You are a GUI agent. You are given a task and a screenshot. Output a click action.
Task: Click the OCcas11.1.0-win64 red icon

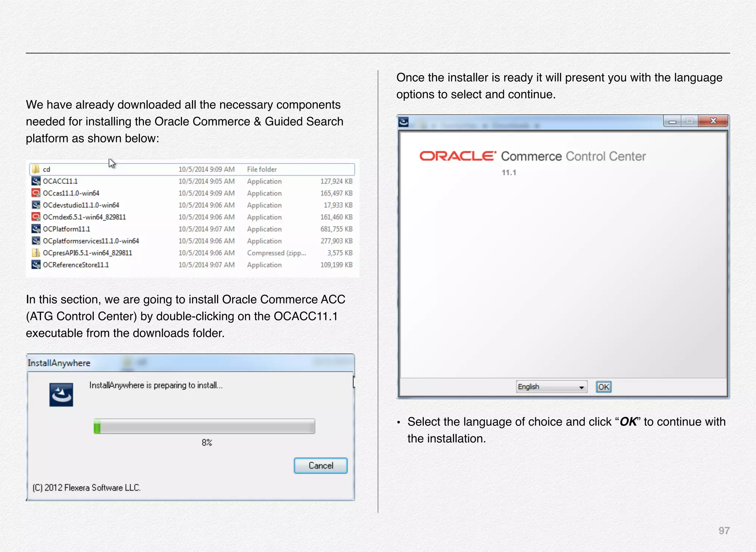tap(36, 193)
